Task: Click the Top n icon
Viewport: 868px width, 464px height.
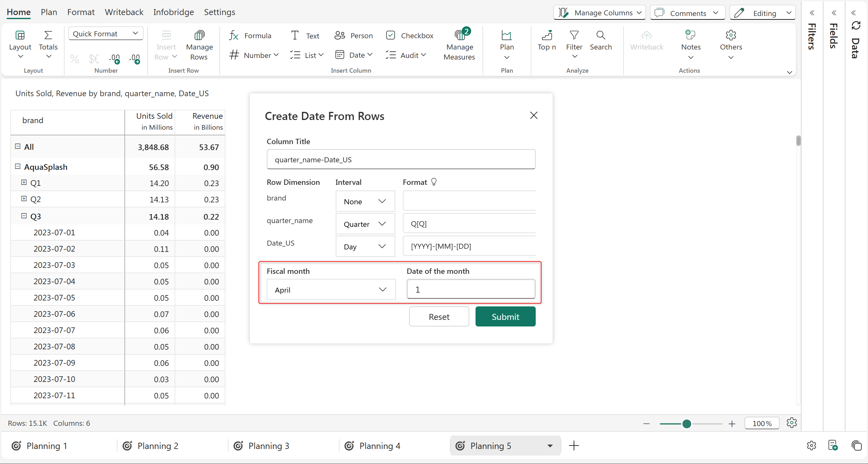Action: click(x=547, y=35)
